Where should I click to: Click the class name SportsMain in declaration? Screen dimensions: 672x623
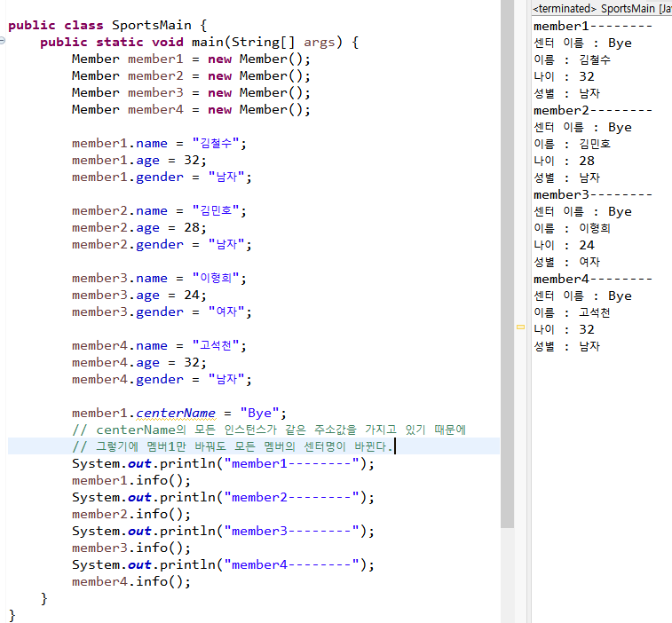pos(152,25)
